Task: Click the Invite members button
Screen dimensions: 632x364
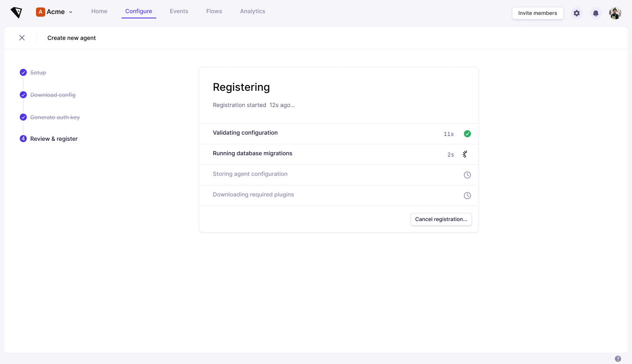Action: [x=538, y=13]
